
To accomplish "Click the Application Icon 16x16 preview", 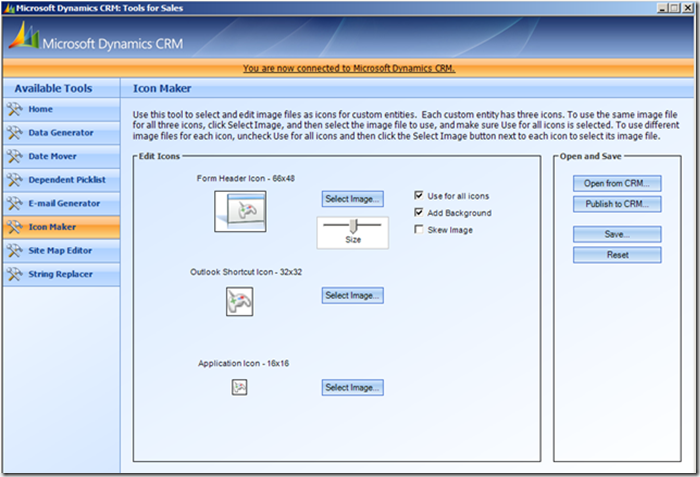I will click(x=240, y=387).
